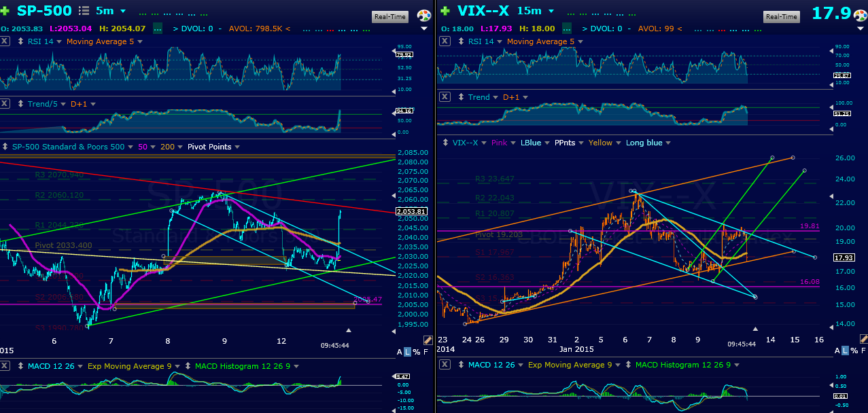Open the list icon next to SP-500
Screen dimensions: 868x413
point(84,11)
